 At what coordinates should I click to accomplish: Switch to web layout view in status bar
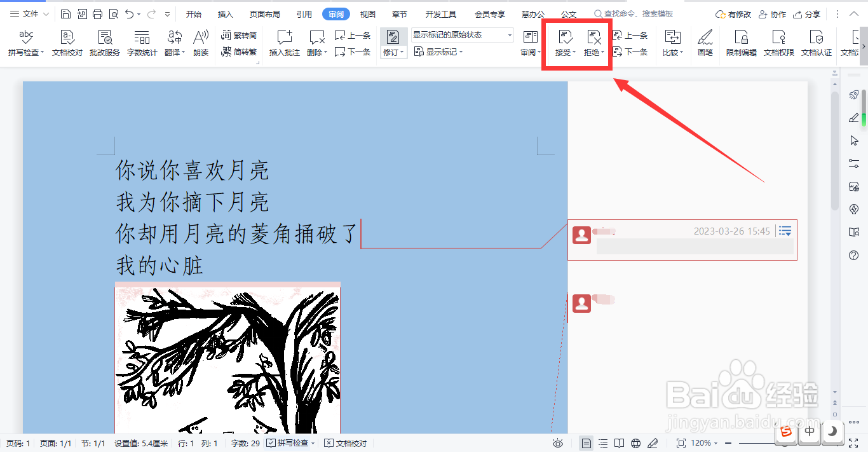(x=636, y=443)
